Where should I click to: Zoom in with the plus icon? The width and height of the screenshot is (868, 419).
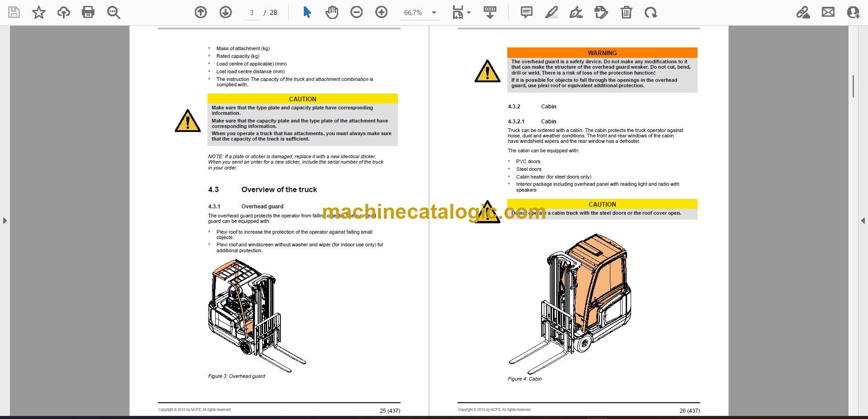coord(382,12)
